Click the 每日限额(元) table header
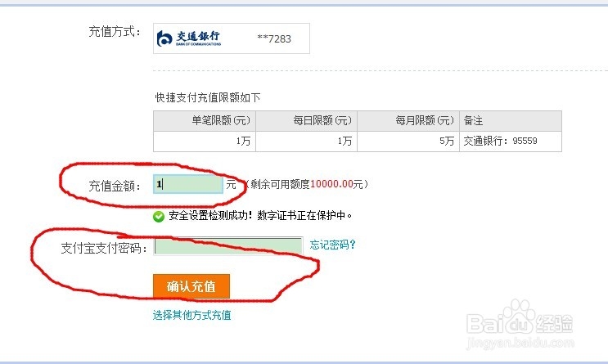Image resolution: width=608 pixels, height=364 pixels. (306, 120)
